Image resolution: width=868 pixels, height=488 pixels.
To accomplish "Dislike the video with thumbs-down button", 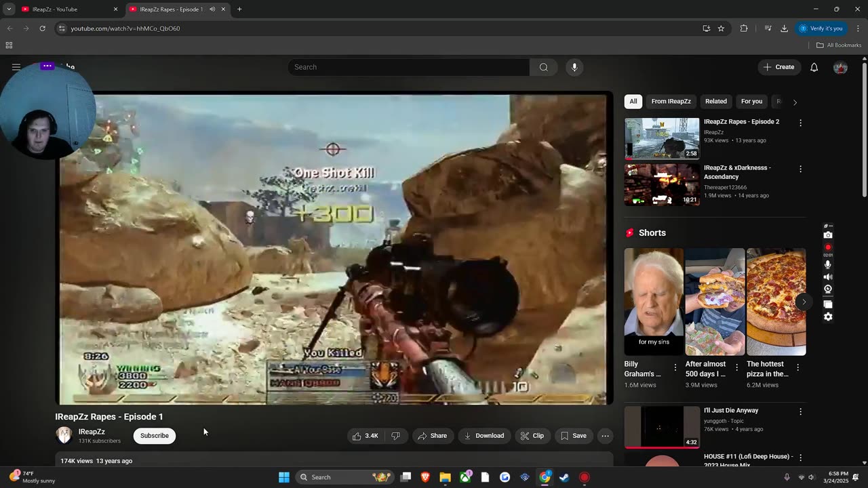I will (395, 436).
